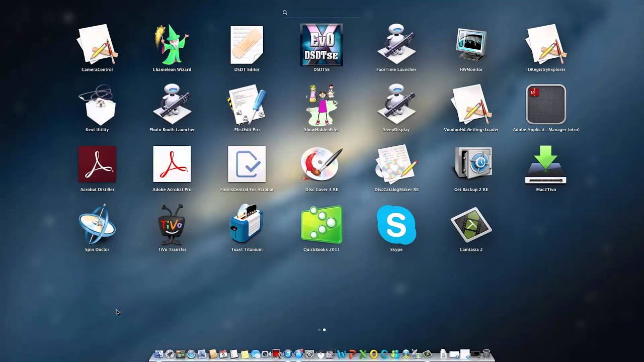Open Calendar in the Dock
The width and height of the screenshot is (644, 362).
(x=223, y=354)
